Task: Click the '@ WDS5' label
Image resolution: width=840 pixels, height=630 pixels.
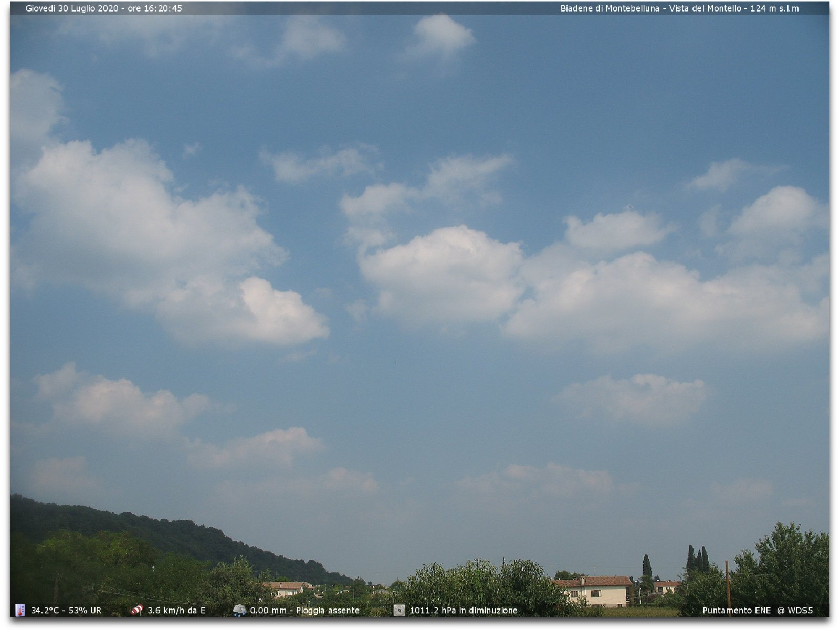Action: point(795,611)
